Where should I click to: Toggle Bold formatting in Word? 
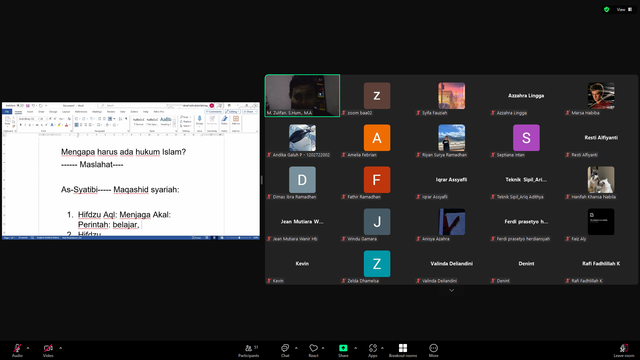click(x=20, y=124)
